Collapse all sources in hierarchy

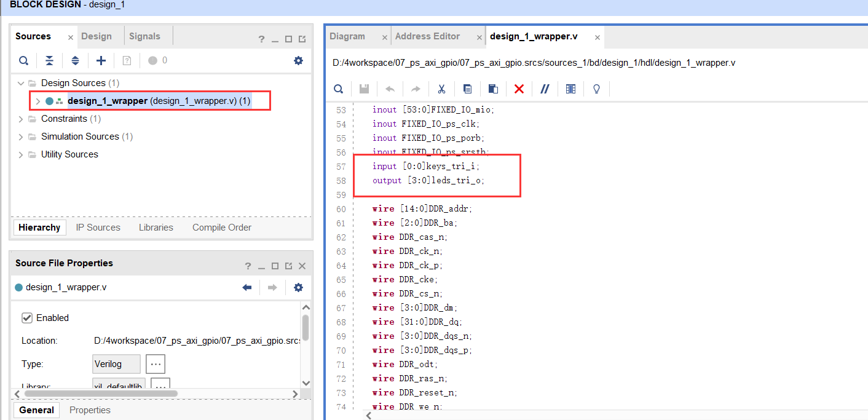click(49, 60)
